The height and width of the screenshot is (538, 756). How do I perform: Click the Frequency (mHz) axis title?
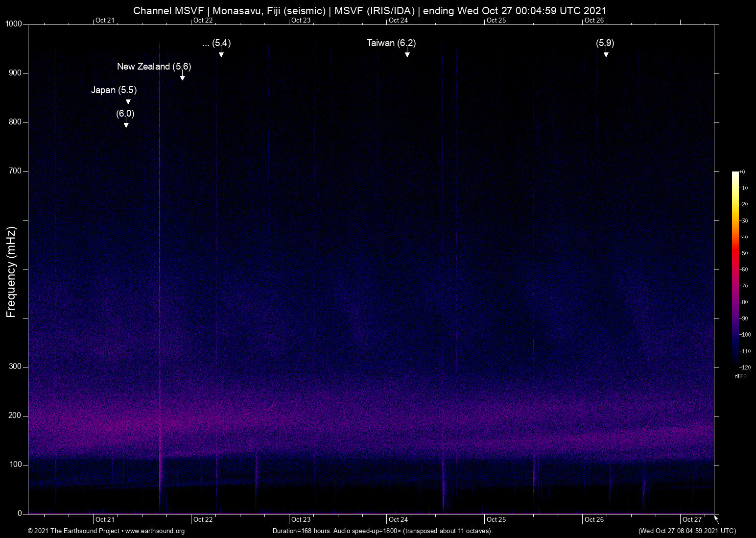pos(11,272)
